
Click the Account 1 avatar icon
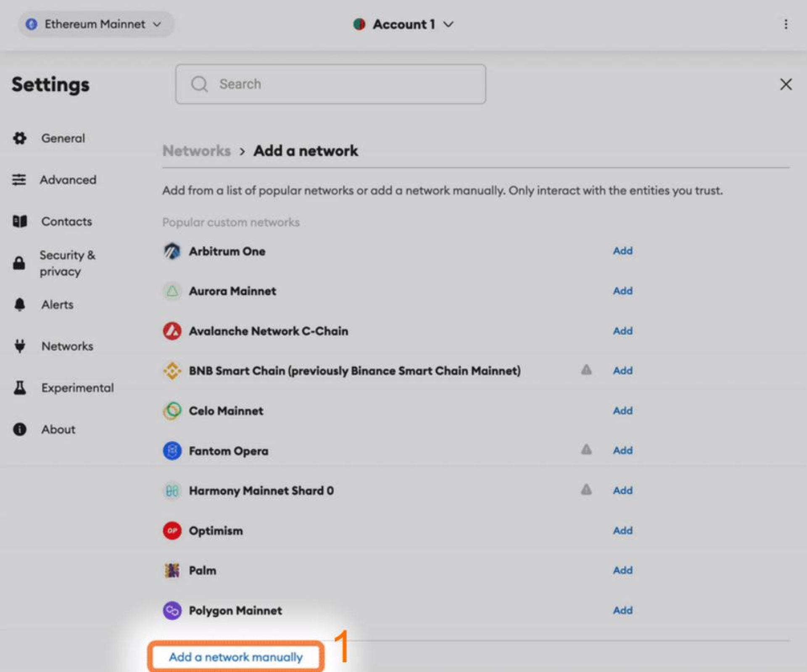pos(359,24)
